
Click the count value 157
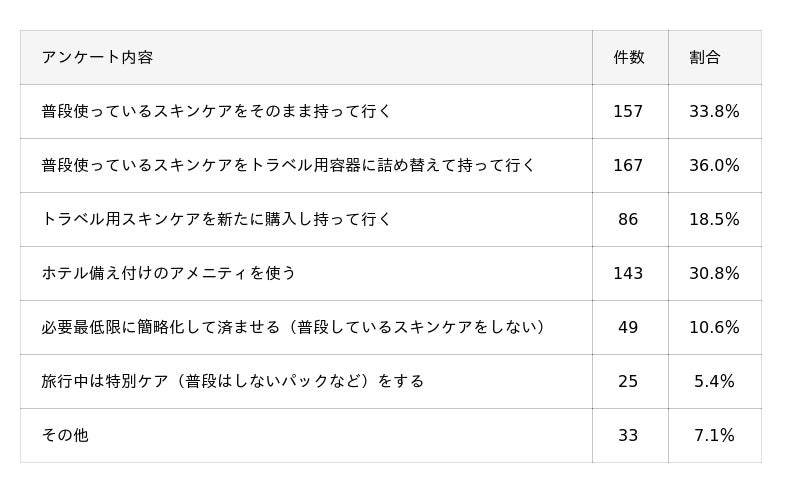point(628,112)
